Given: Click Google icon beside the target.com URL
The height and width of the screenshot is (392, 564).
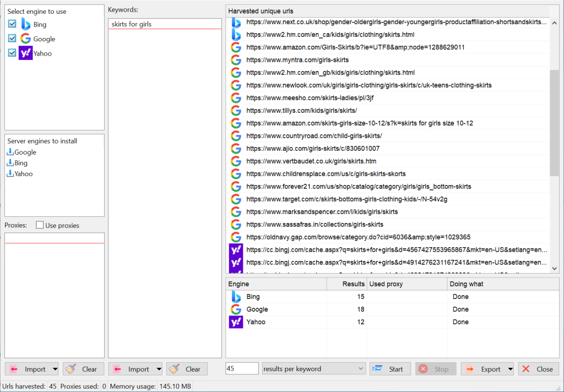Looking at the screenshot, I should (x=236, y=199).
